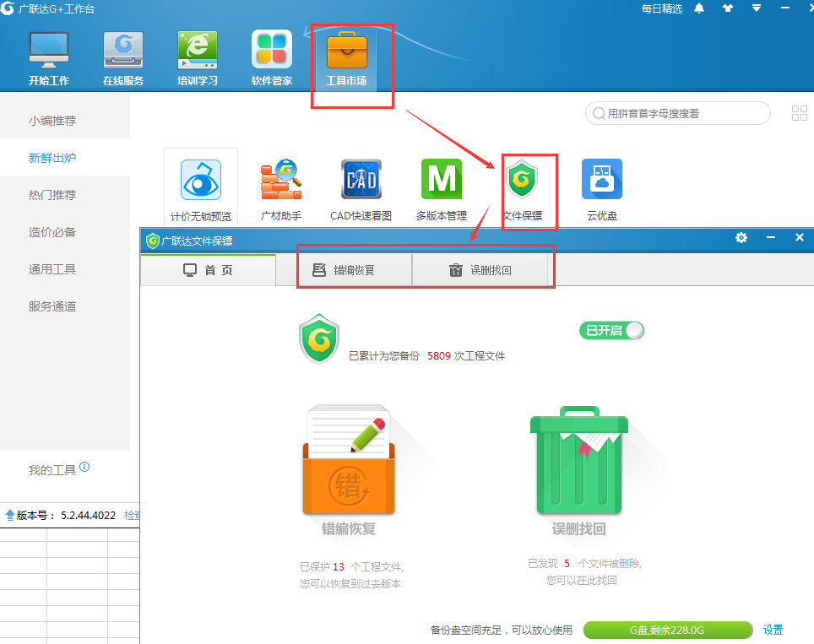Viewport: 814px width, 644px height.
Task: Click the G盘 剩余228.0G space bar
Action: (x=668, y=630)
